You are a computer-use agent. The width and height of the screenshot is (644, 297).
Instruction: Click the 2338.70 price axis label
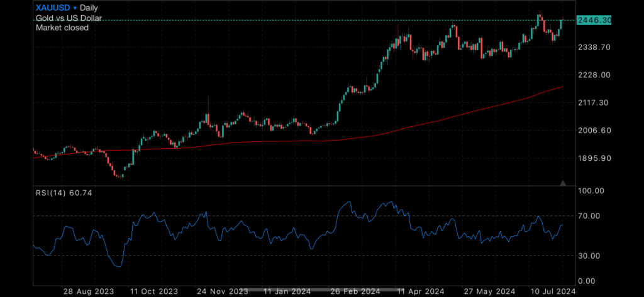tap(594, 47)
